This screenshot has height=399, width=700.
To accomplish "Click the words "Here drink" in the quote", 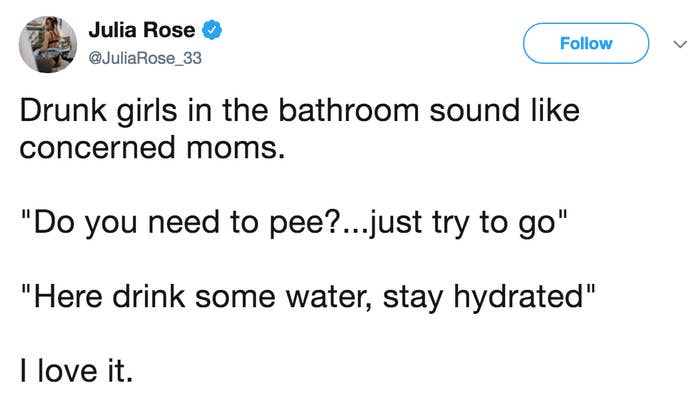I will (x=109, y=296).
